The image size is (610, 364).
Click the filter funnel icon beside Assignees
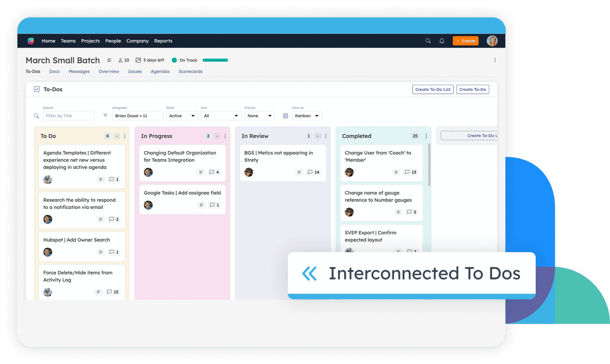(x=105, y=116)
